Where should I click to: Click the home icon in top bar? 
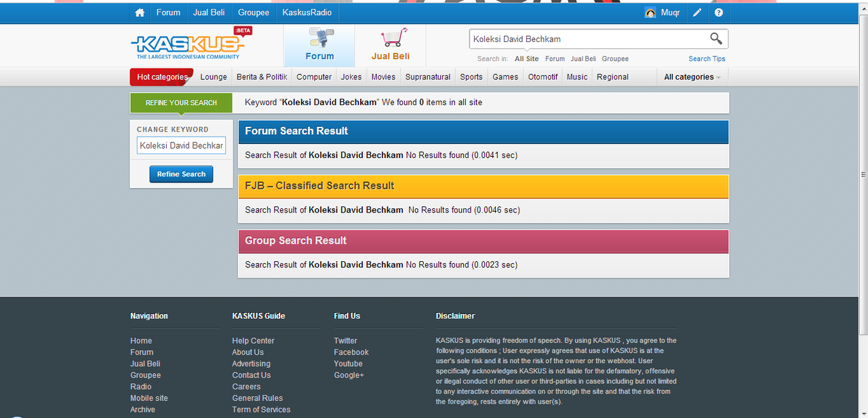pos(140,13)
